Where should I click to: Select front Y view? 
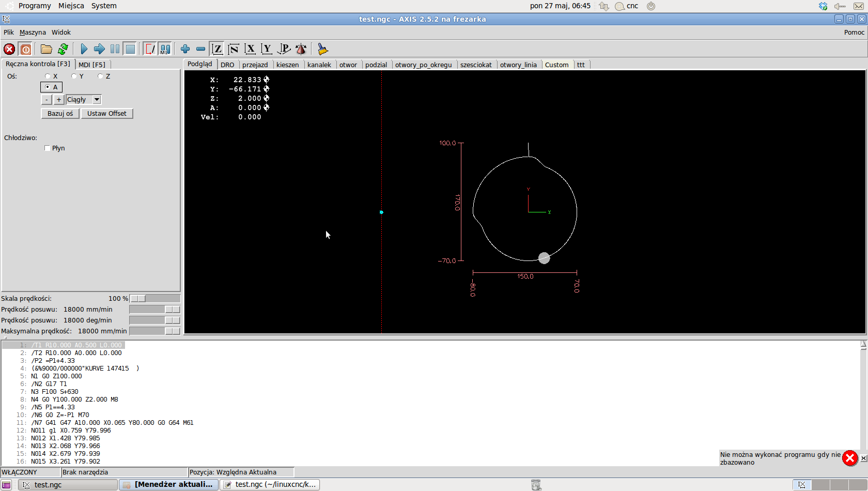point(267,49)
